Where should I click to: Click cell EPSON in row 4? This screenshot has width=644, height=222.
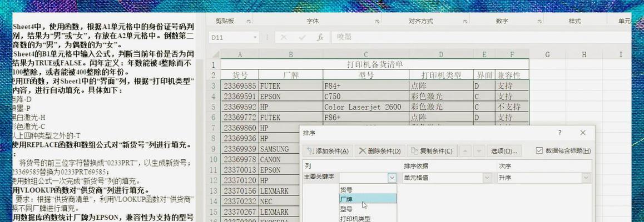click(x=291, y=97)
